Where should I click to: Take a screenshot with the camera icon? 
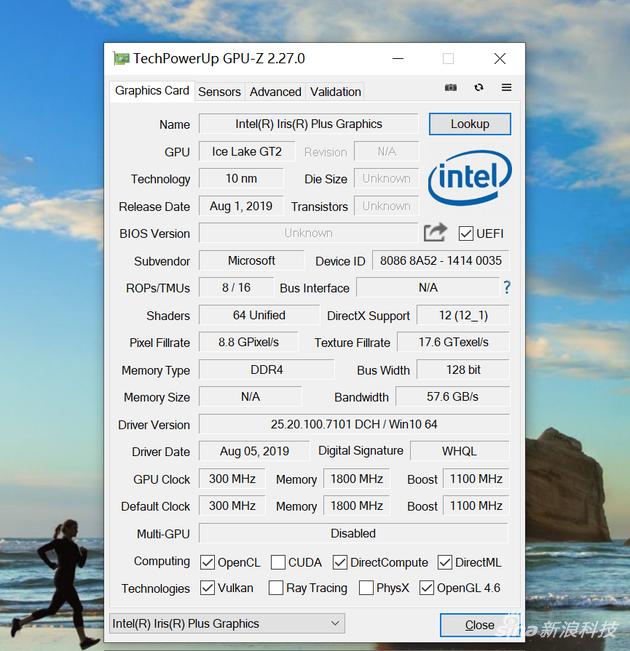coord(451,88)
